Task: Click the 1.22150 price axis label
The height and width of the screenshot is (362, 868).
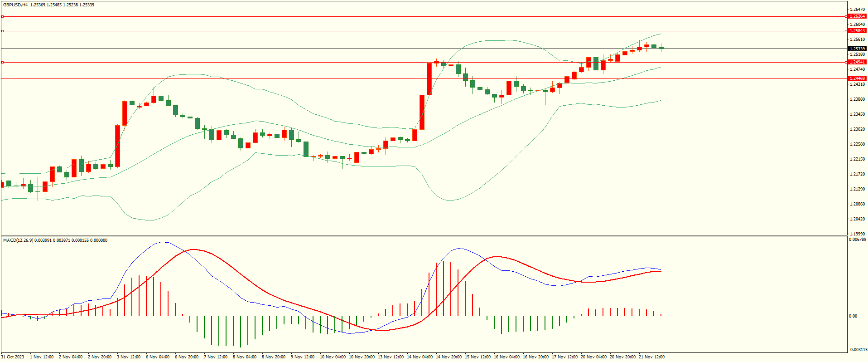Action: pos(858,159)
